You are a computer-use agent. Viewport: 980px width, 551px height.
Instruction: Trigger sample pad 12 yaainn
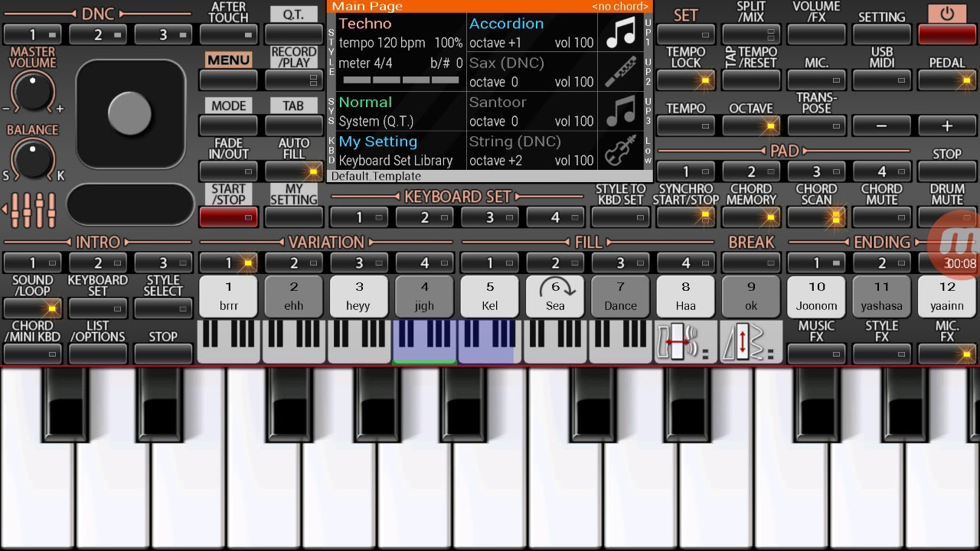point(947,296)
